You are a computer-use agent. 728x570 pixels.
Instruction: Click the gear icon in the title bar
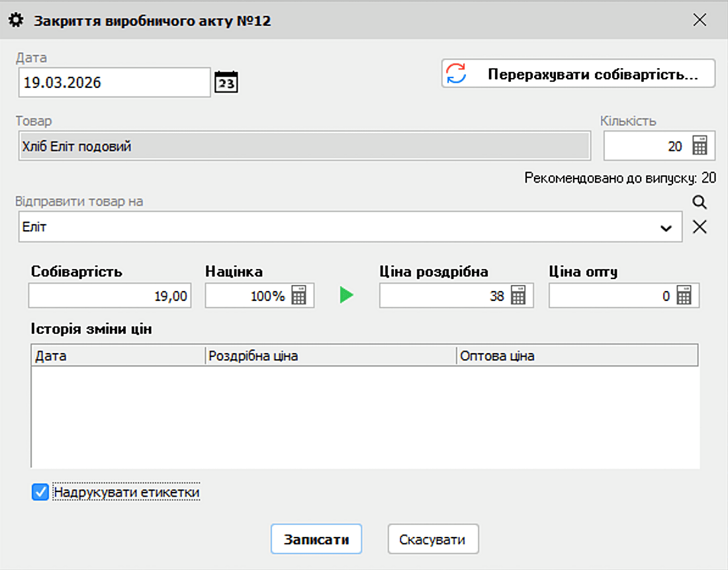pyautogui.click(x=15, y=20)
